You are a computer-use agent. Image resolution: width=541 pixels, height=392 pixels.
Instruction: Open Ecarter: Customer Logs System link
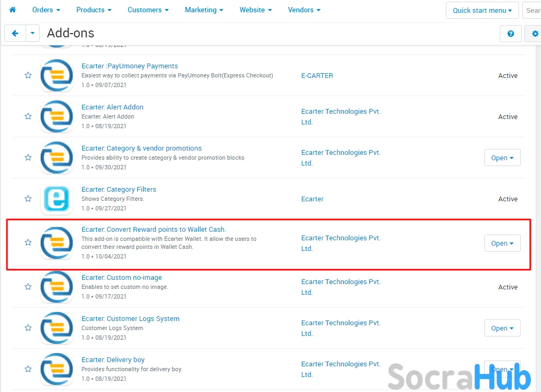point(130,318)
